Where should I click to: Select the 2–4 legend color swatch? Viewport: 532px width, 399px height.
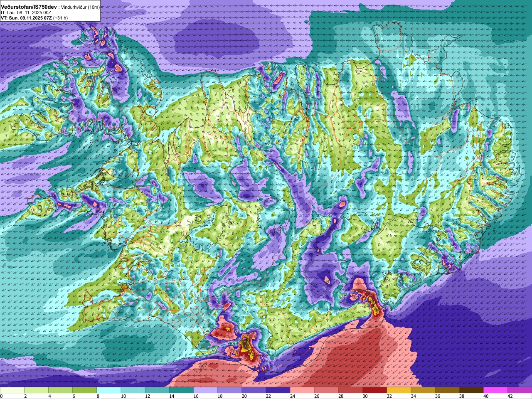37,390
